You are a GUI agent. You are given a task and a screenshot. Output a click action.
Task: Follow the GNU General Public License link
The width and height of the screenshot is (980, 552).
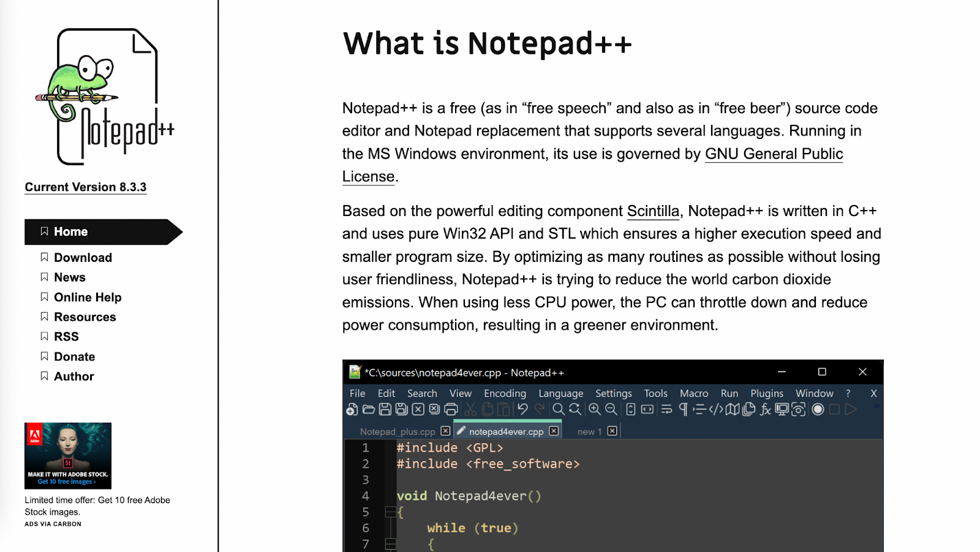pyautogui.click(x=774, y=154)
